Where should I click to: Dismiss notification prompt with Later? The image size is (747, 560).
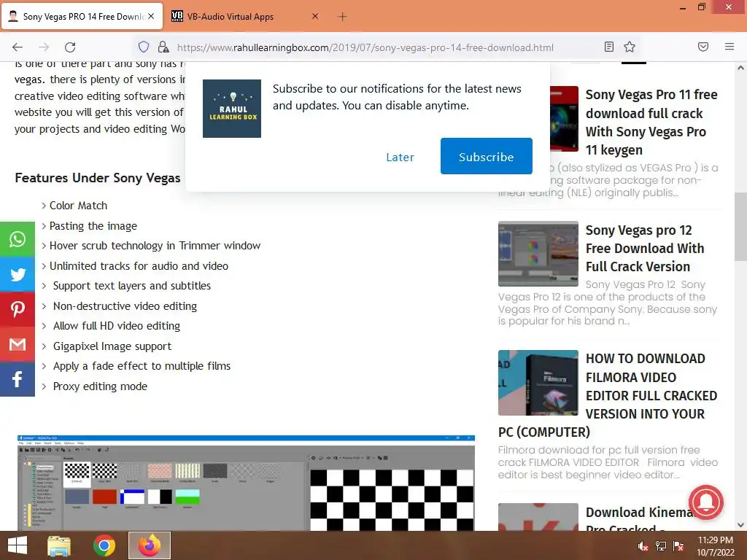(x=400, y=157)
